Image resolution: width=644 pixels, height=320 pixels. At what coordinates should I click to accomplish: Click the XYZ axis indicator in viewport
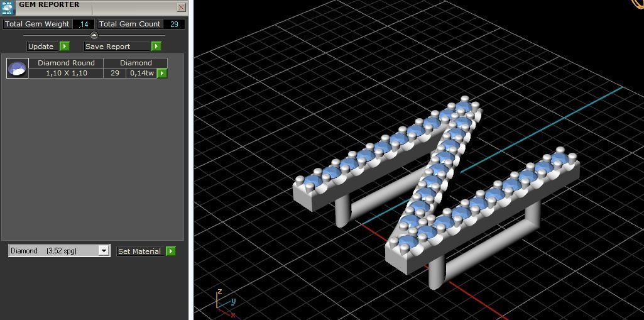226,304
